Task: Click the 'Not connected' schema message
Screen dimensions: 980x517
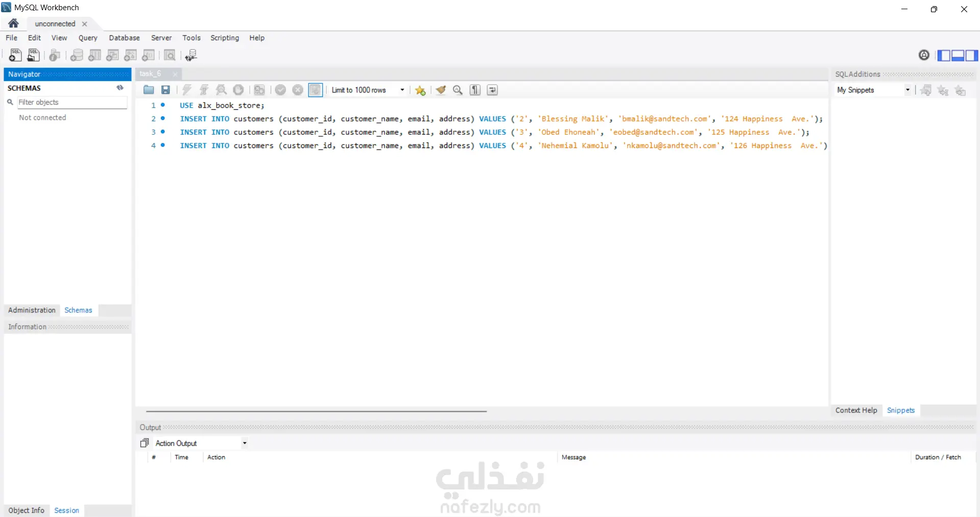Action: point(42,117)
